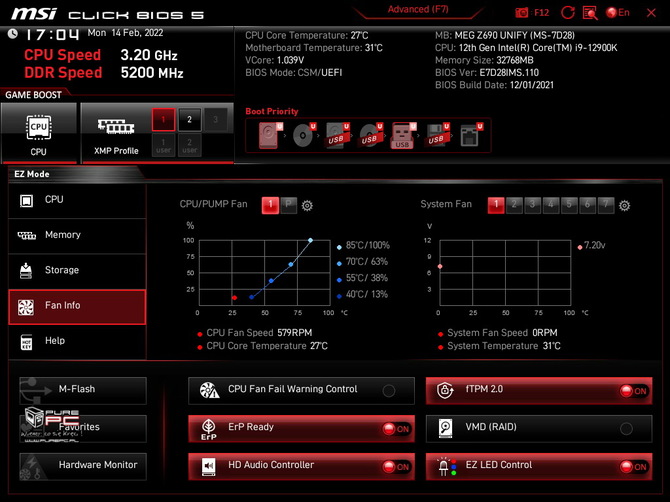Image resolution: width=670 pixels, height=502 pixels.
Task: Close the BIOS with the X button
Action: point(651,13)
